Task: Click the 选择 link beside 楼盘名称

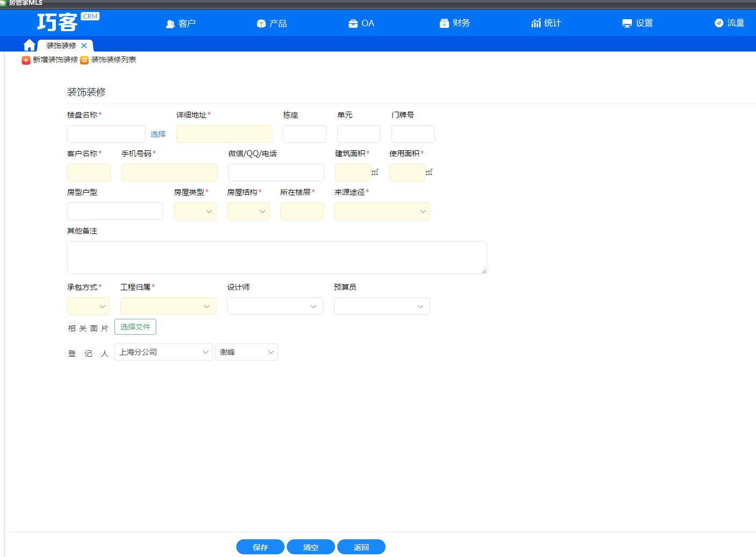Action: [158, 134]
